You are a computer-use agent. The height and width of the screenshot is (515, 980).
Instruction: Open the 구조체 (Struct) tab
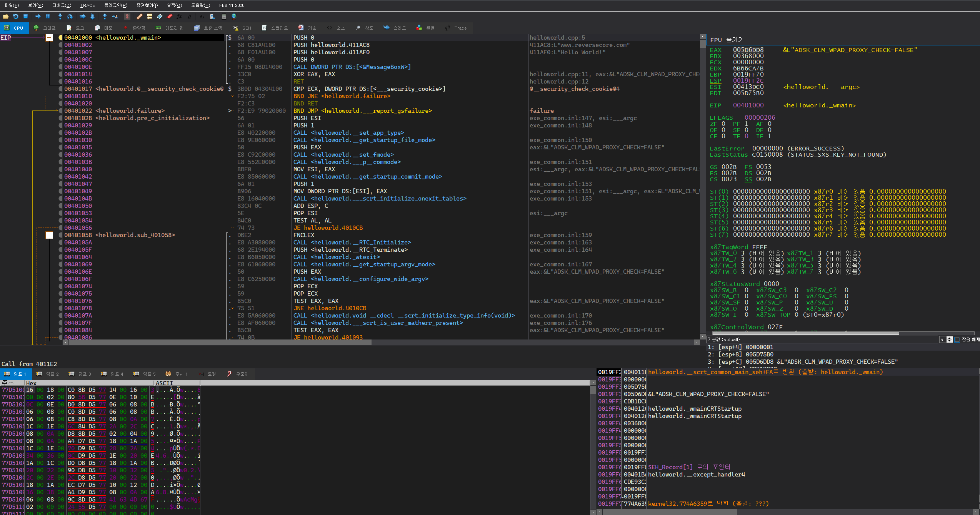tap(238, 374)
